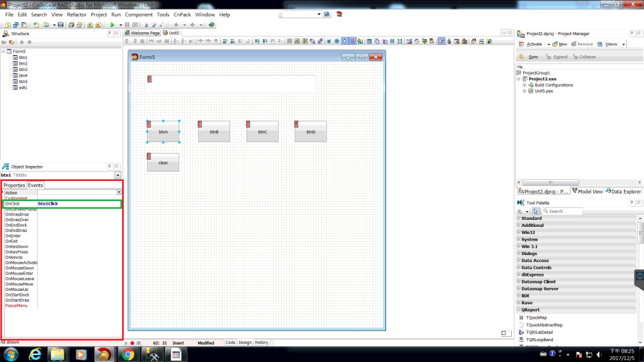Image resolution: width=644 pixels, height=362 pixels.
Task: Click the btnD button on Form5
Action: pos(311,132)
